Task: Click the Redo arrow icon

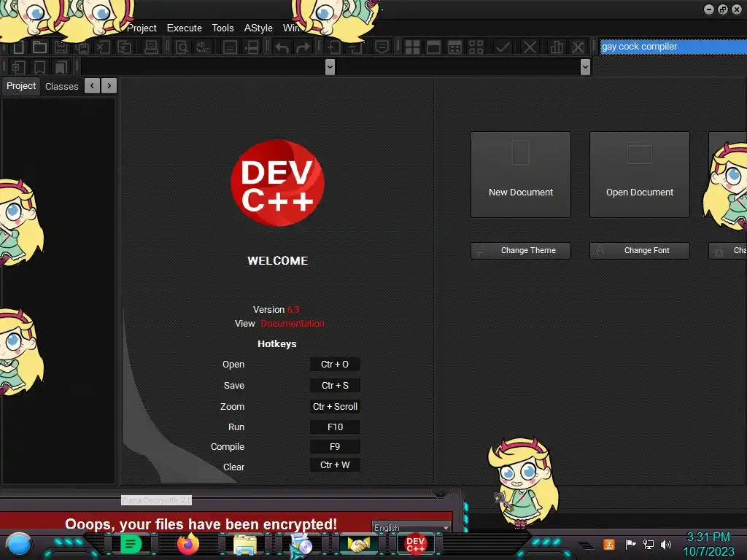Action: click(303, 47)
